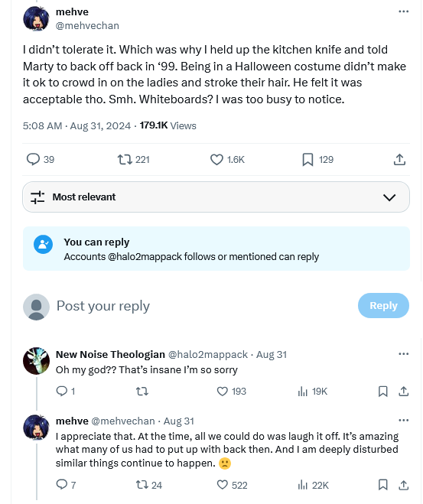Image resolution: width=423 pixels, height=504 pixels.
Task: Open the @mehvechan handle at the top
Action: [x=87, y=26]
